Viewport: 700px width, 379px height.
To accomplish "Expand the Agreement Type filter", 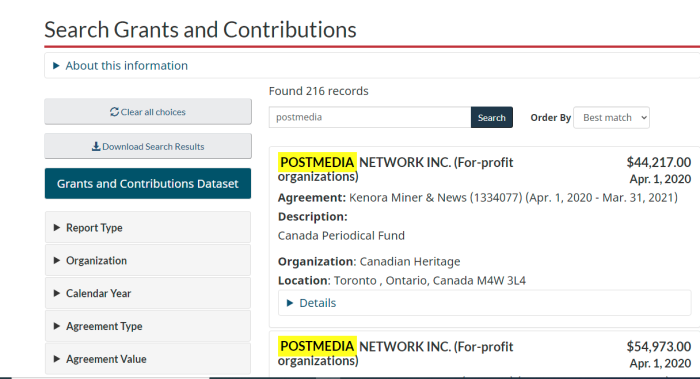I will pos(148,326).
